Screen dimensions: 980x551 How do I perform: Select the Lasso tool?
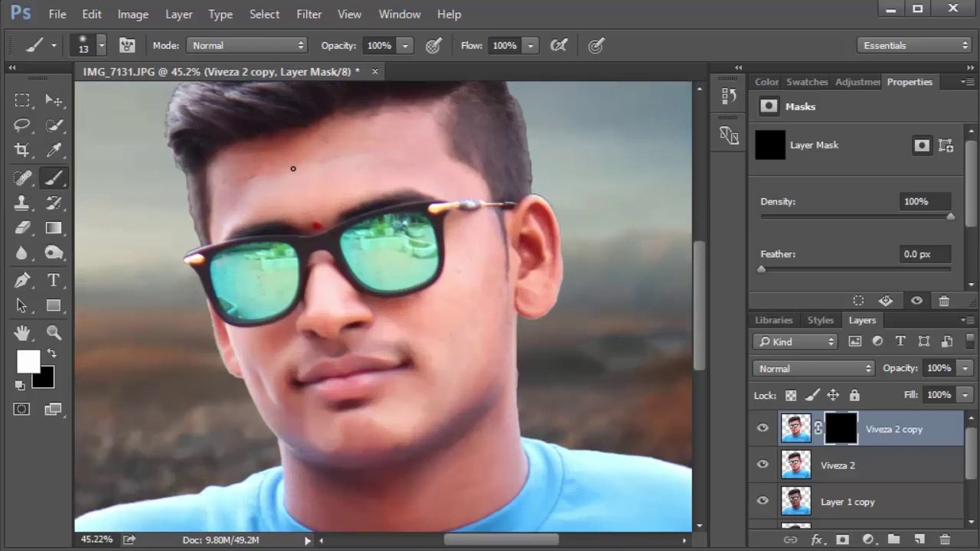pyautogui.click(x=22, y=126)
